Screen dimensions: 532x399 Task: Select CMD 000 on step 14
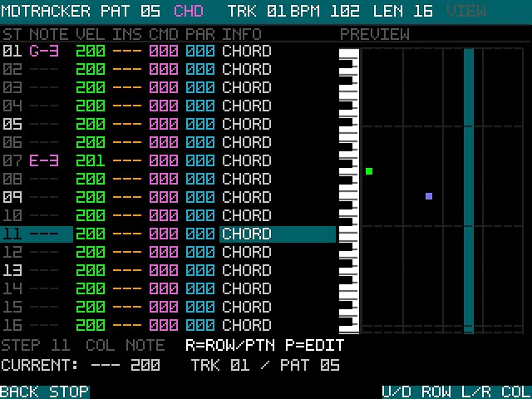click(164, 288)
